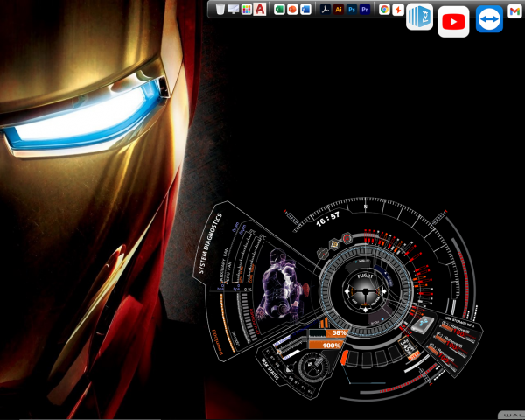Image resolution: width=525 pixels, height=420 pixels.
Task: Click the orange indicator block under the ring
Action: (x=344, y=357)
